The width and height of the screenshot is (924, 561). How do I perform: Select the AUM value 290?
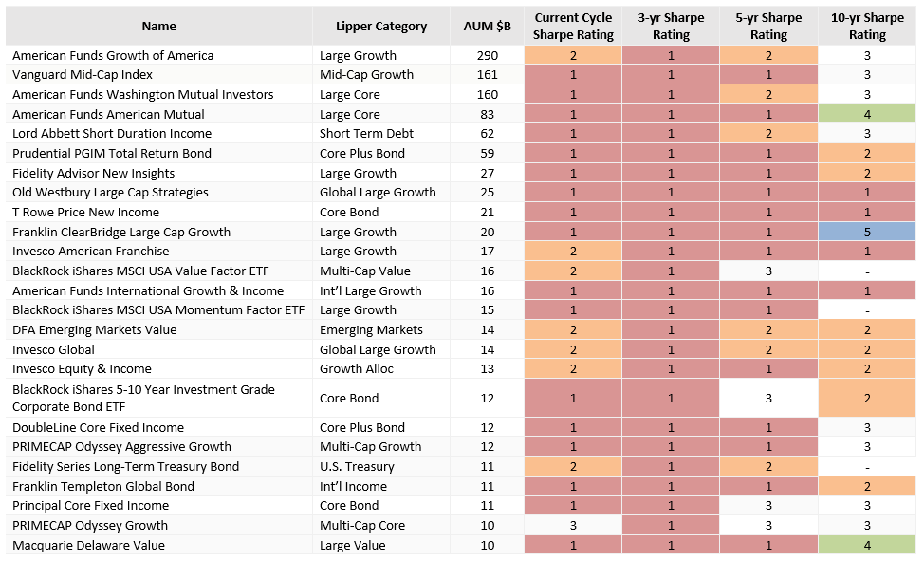coord(487,55)
